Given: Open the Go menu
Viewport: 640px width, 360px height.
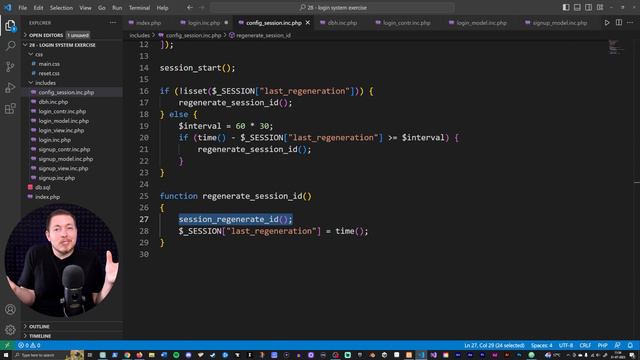Looking at the screenshot, I should tap(102, 8).
